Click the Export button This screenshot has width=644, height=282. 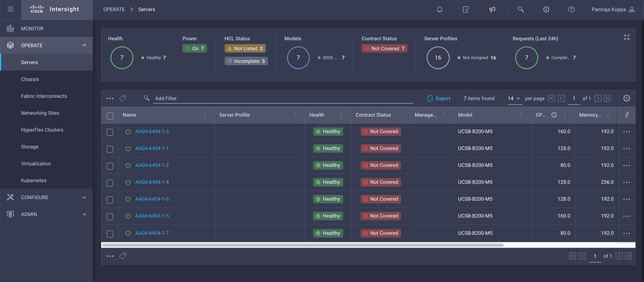pyautogui.click(x=438, y=98)
